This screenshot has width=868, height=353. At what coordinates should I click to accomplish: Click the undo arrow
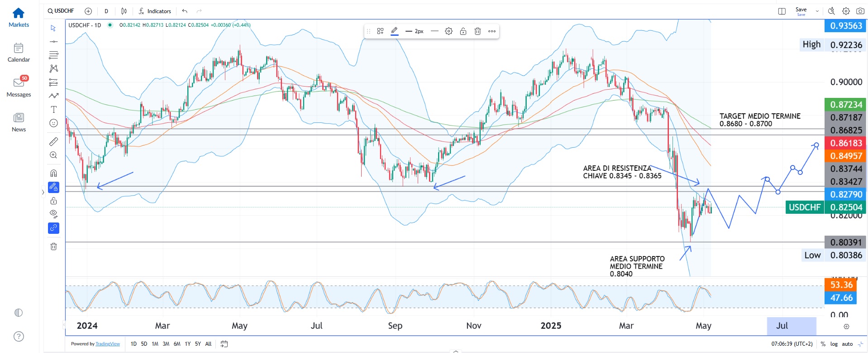185,11
